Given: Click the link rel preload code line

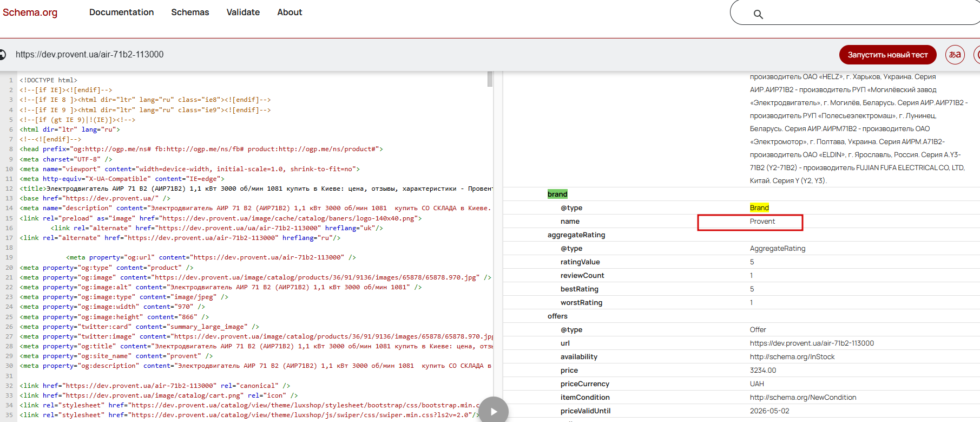Looking at the screenshot, I should (x=221, y=218).
